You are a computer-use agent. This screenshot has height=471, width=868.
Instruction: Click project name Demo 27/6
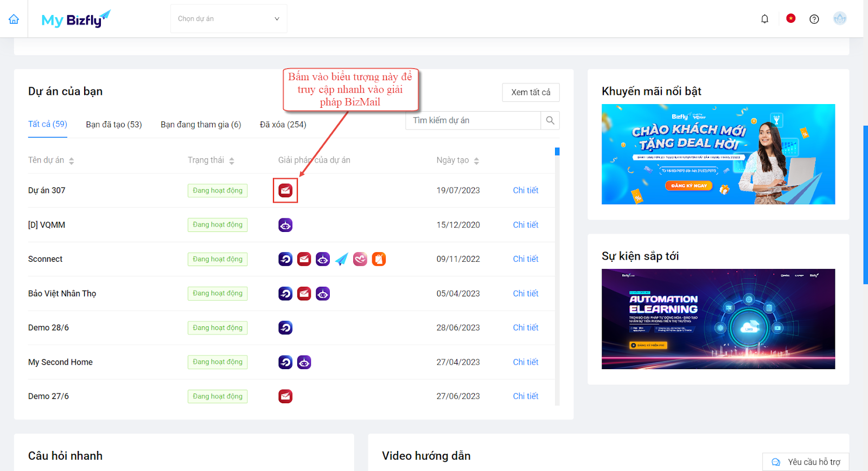click(x=48, y=396)
